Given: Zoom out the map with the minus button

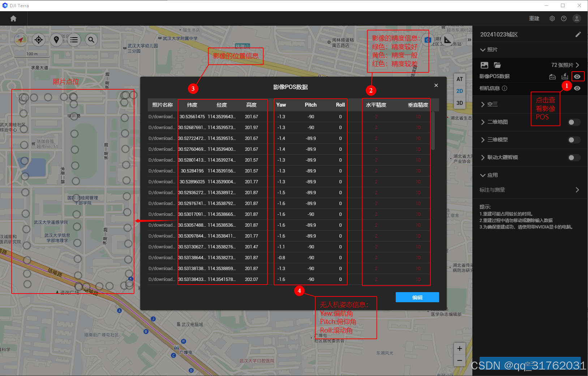Looking at the screenshot, I should [459, 360].
